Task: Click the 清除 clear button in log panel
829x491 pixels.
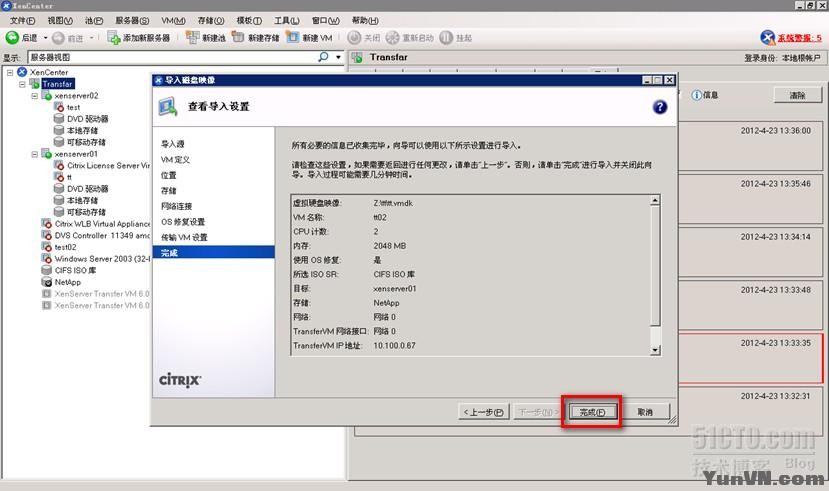Action: pyautogui.click(x=797, y=95)
